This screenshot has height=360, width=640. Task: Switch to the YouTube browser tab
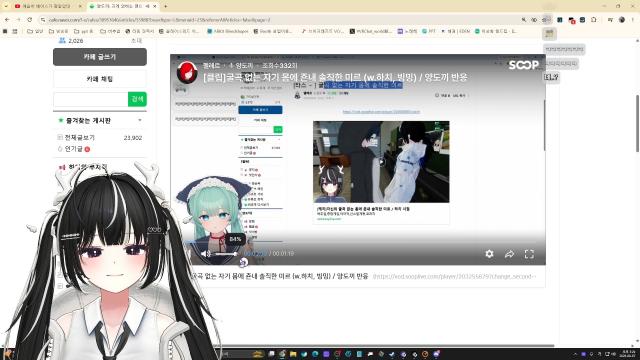coord(47,6)
